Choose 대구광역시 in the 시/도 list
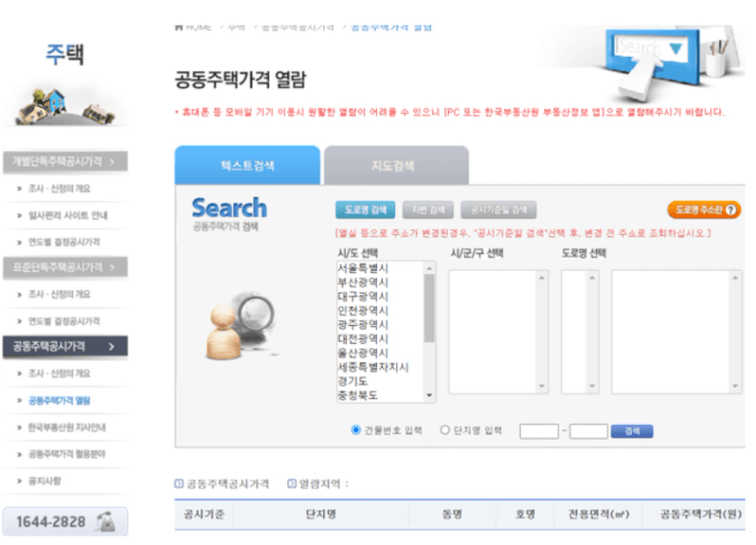Screen dimensions: 756x545 pyautogui.click(x=363, y=297)
